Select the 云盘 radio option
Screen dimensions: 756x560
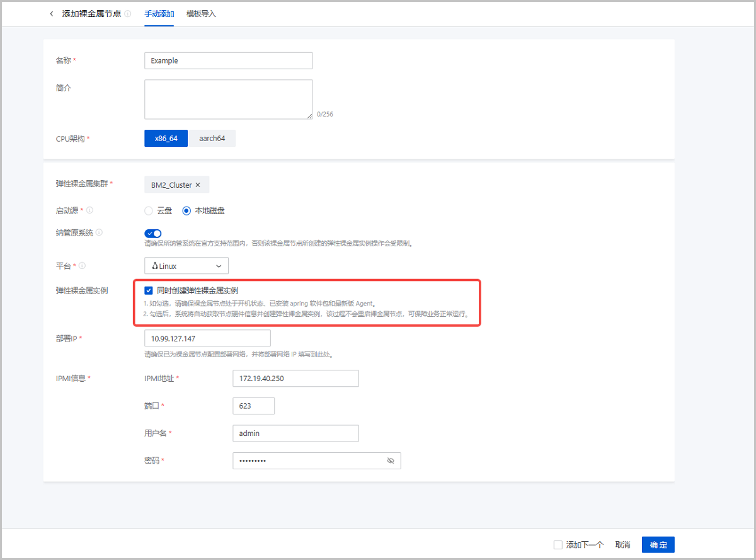pos(149,211)
